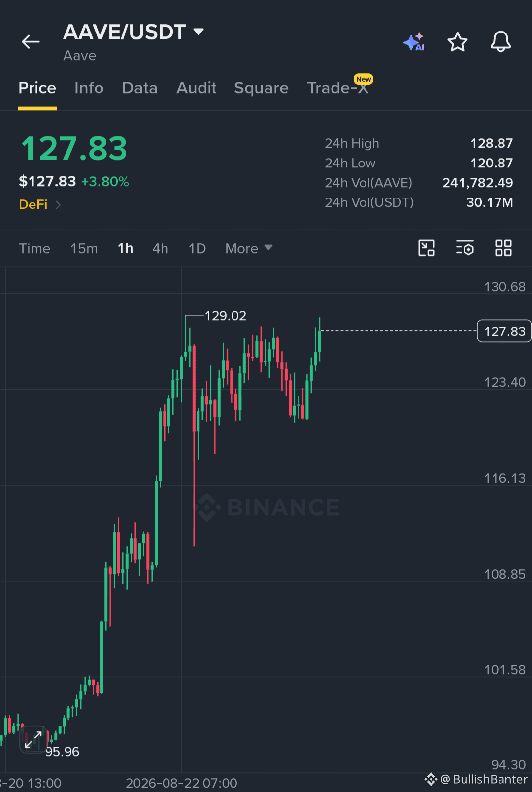This screenshot has width=532, height=792.
Task: Tap the large 127.83 price
Action: pos(74,149)
